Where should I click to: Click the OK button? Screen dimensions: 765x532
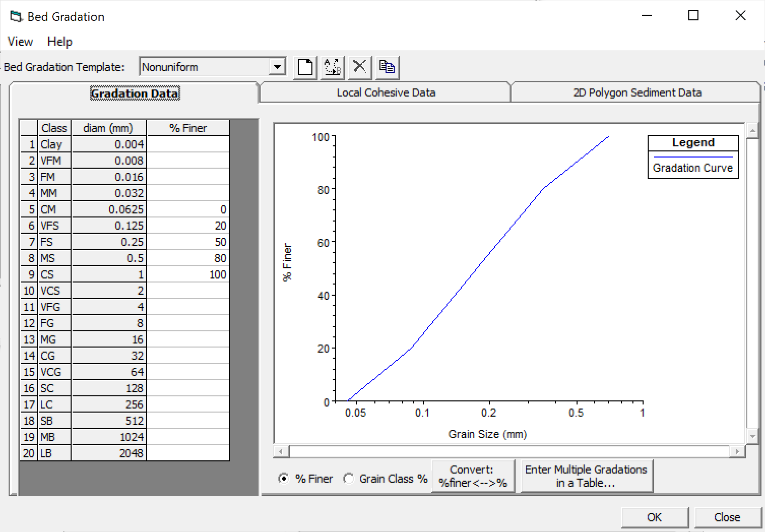click(x=654, y=517)
